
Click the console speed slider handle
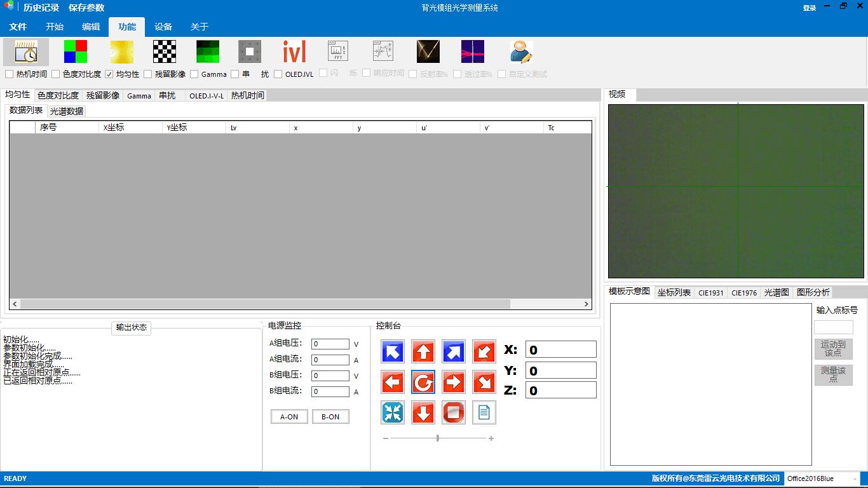[x=438, y=438]
